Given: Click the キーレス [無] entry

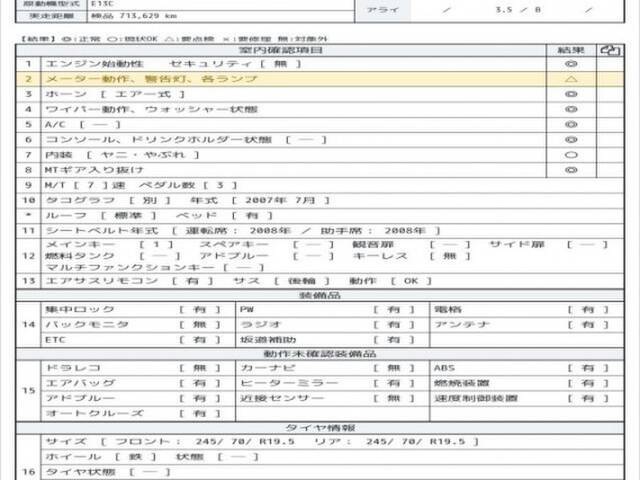Looking at the screenshot, I should coord(411,256).
